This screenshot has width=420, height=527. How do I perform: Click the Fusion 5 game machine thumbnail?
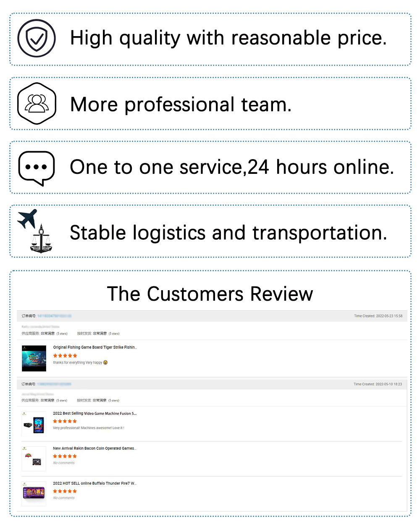[34, 424]
